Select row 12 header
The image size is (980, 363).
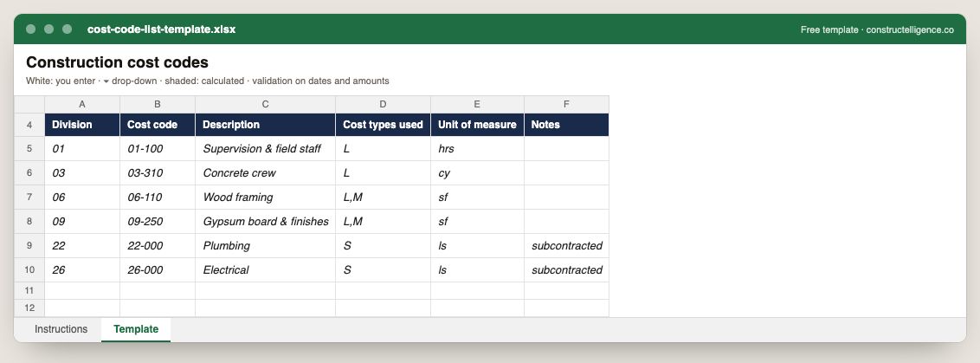(x=29, y=308)
